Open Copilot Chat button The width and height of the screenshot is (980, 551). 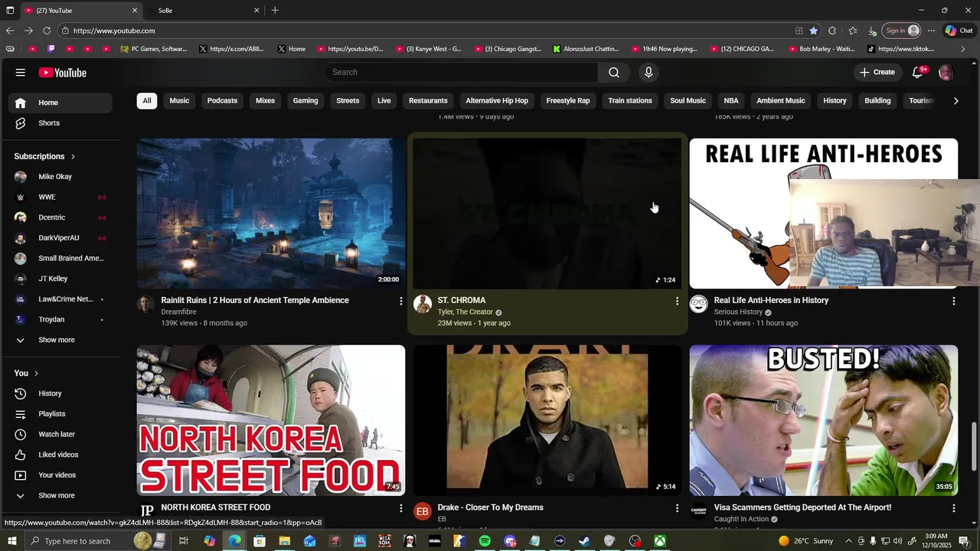click(x=959, y=31)
